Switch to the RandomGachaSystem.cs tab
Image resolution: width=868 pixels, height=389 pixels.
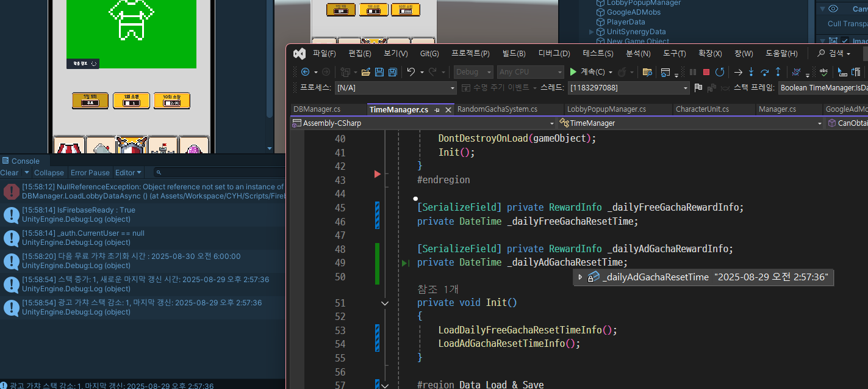coord(497,109)
